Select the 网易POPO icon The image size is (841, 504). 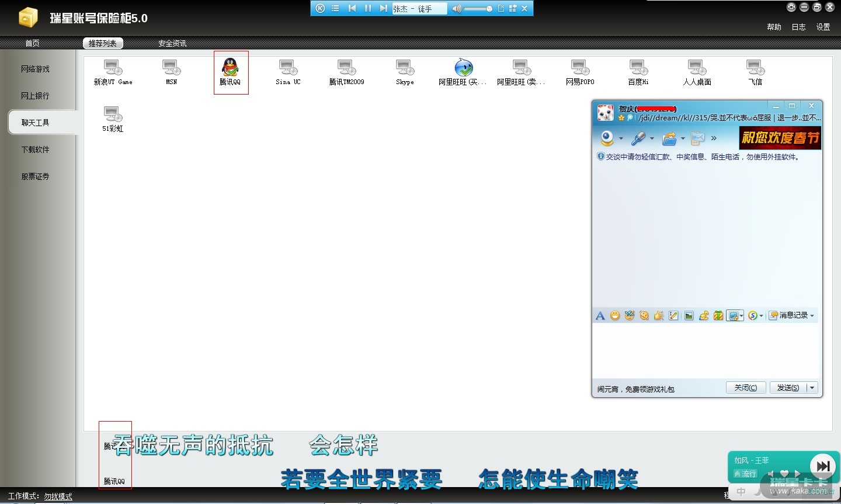click(580, 72)
